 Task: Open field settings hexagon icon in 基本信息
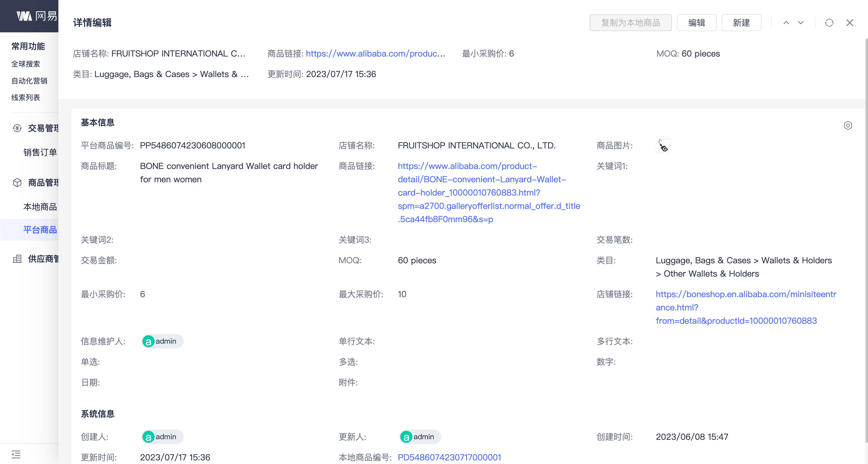(848, 125)
